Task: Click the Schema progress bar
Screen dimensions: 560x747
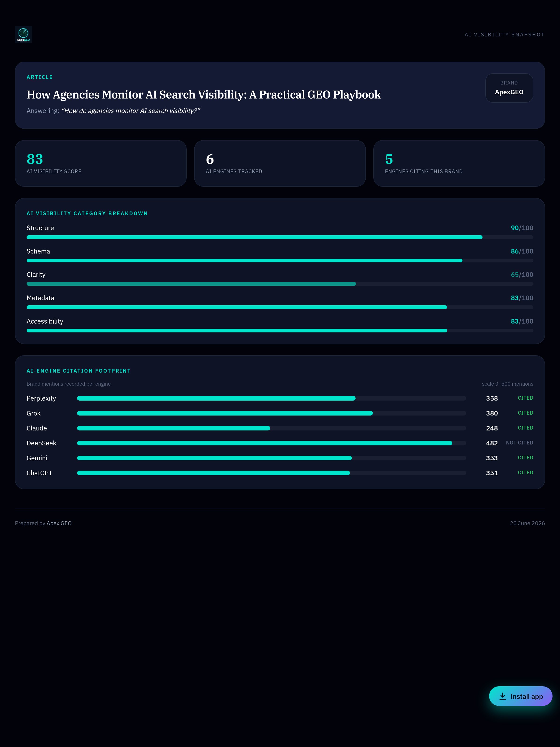Action: (280, 261)
